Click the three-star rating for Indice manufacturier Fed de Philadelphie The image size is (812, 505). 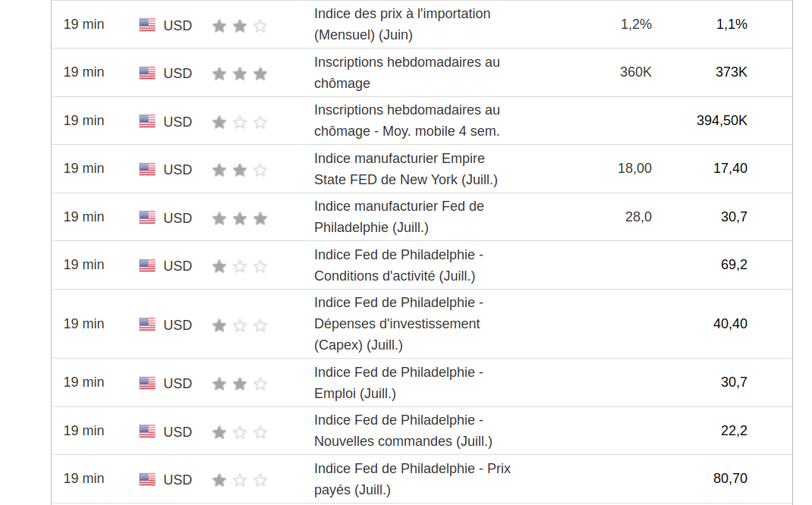[240, 218]
